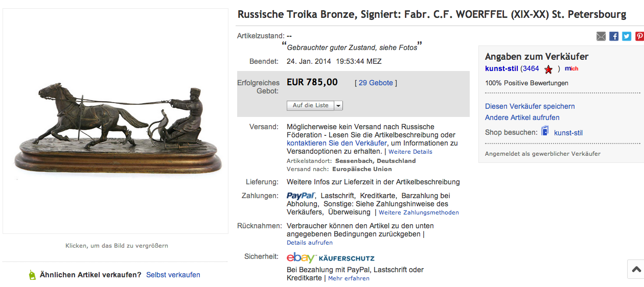Click the seller's red feedback star

548,69
